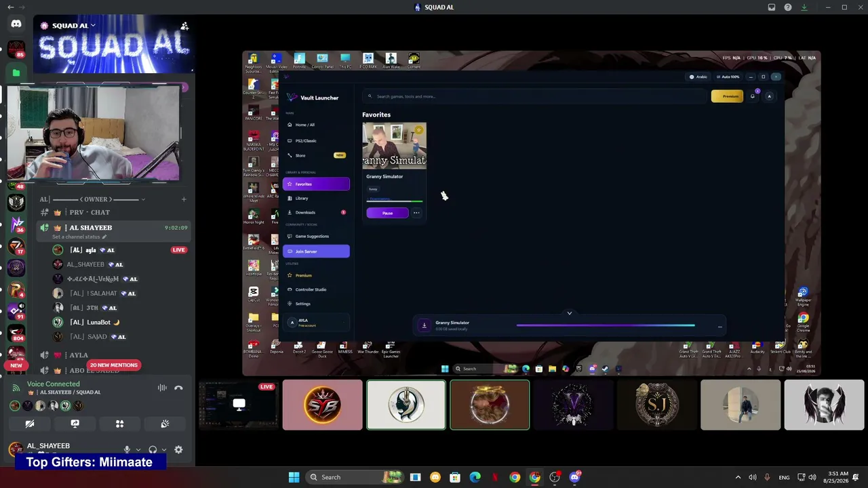Open the AYLA free account profile

click(x=316, y=322)
